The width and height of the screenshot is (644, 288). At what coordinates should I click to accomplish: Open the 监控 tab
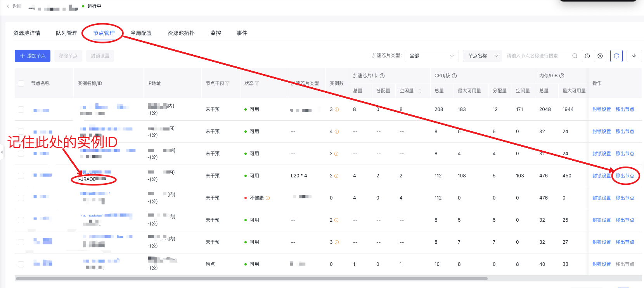click(x=215, y=33)
